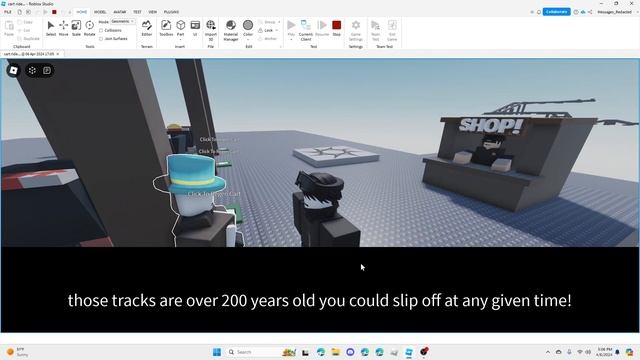Click the Resume test button
The width and height of the screenshot is (640, 360).
pos(322,28)
